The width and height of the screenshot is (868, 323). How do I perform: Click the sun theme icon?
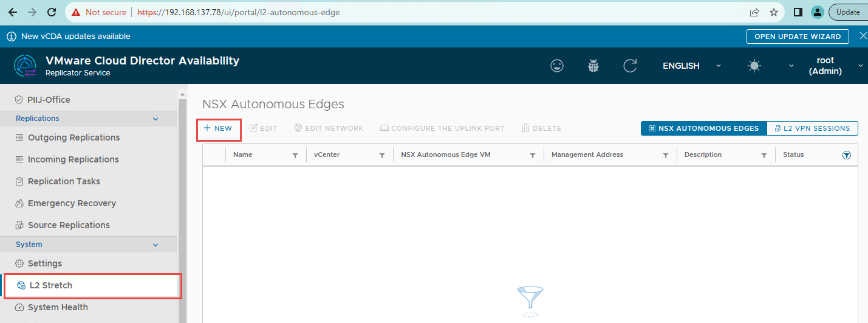[x=754, y=66]
